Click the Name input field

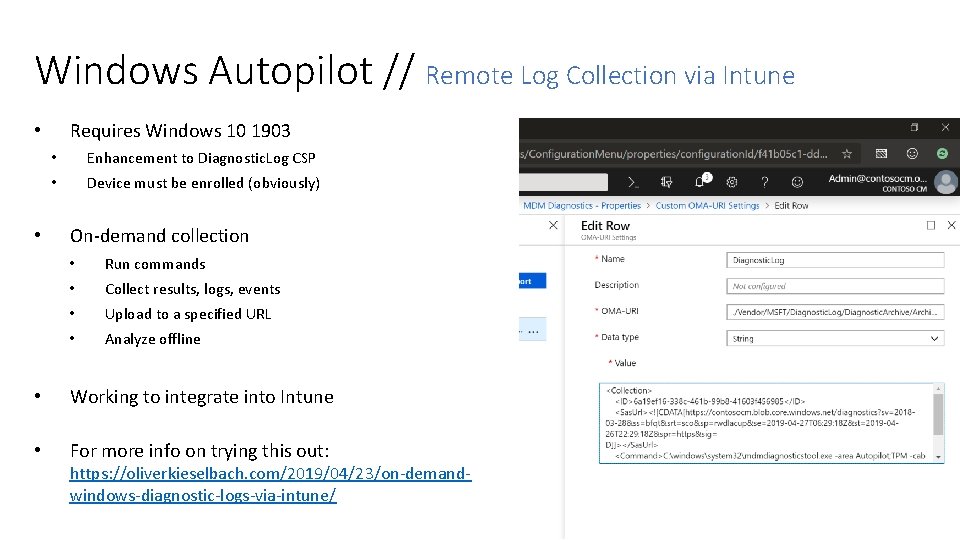835,260
